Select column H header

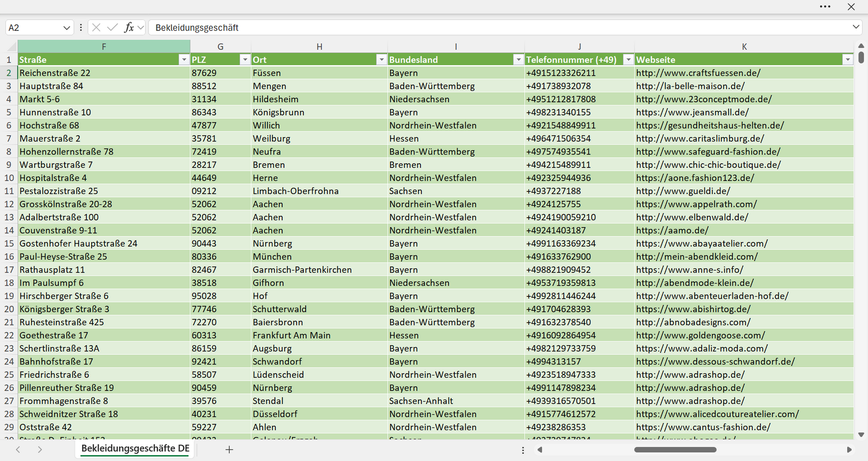[319, 46]
